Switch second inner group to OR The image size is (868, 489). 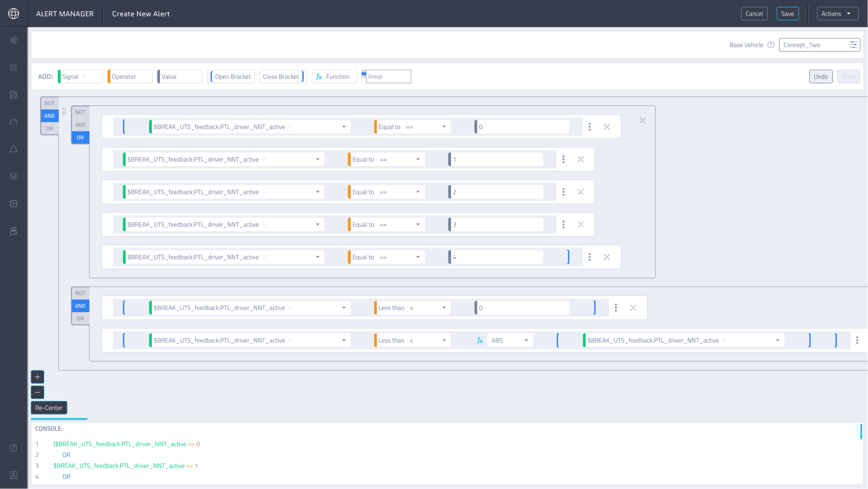click(80, 319)
